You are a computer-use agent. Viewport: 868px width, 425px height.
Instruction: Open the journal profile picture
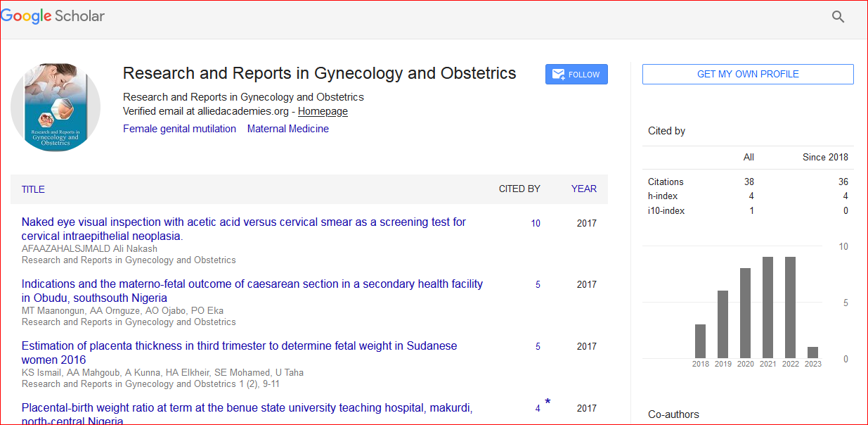click(56, 108)
